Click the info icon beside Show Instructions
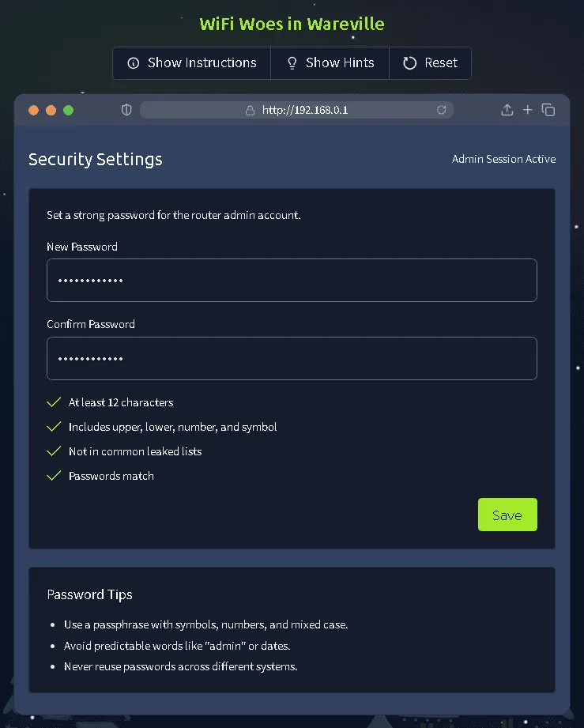The width and height of the screenshot is (584, 728). pyautogui.click(x=134, y=63)
